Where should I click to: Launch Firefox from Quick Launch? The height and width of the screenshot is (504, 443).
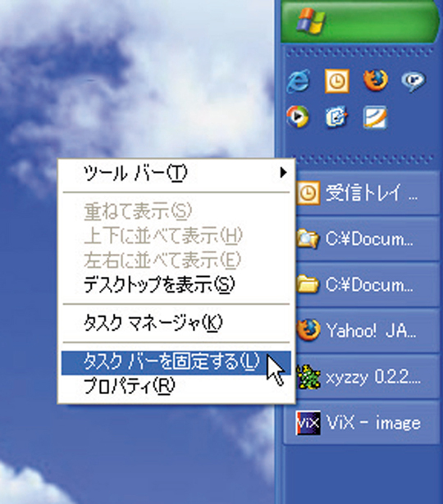click(376, 80)
